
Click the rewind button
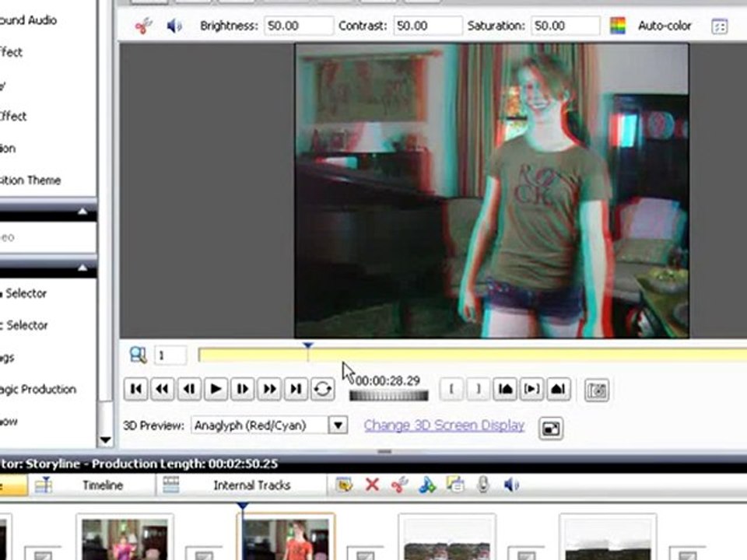click(163, 389)
